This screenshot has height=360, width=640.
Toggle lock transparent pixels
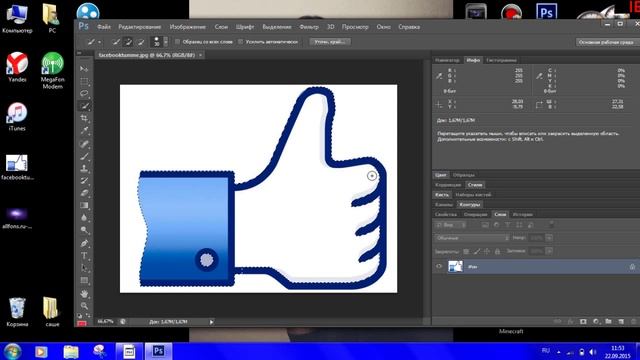coord(466,251)
